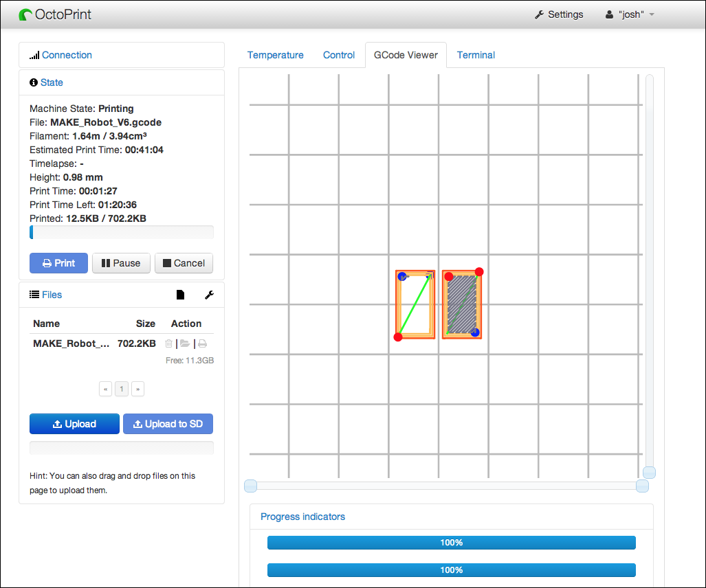Open the Terminal tab

pos(476,55)
